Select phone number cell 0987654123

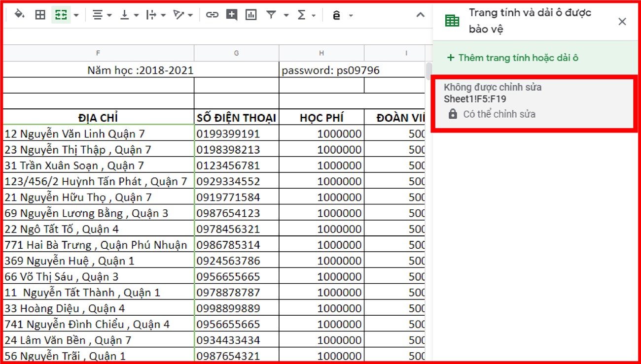point(237,213)
